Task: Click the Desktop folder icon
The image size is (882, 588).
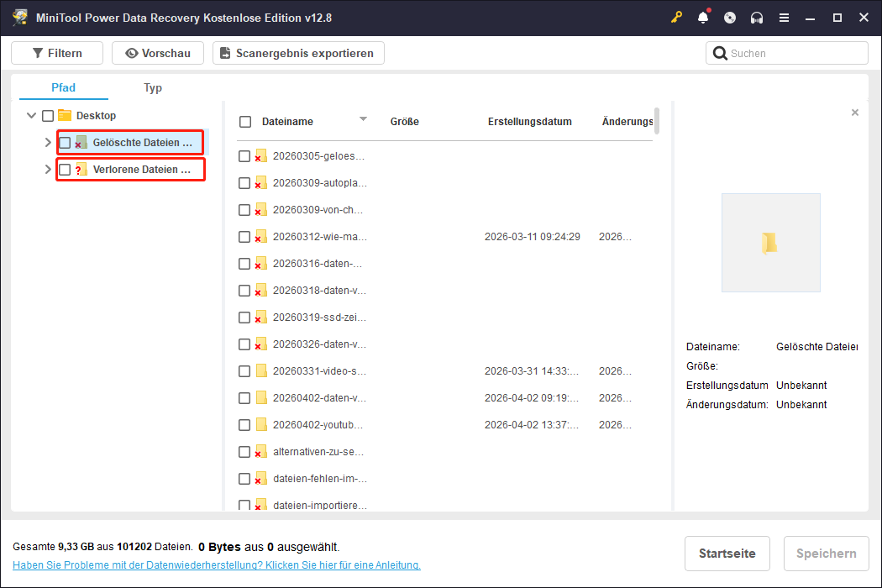Action: pos(65,115)
